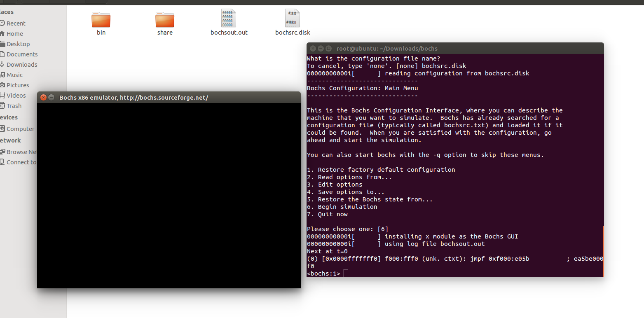Click the Downloads arrow icon

[2, 65]
